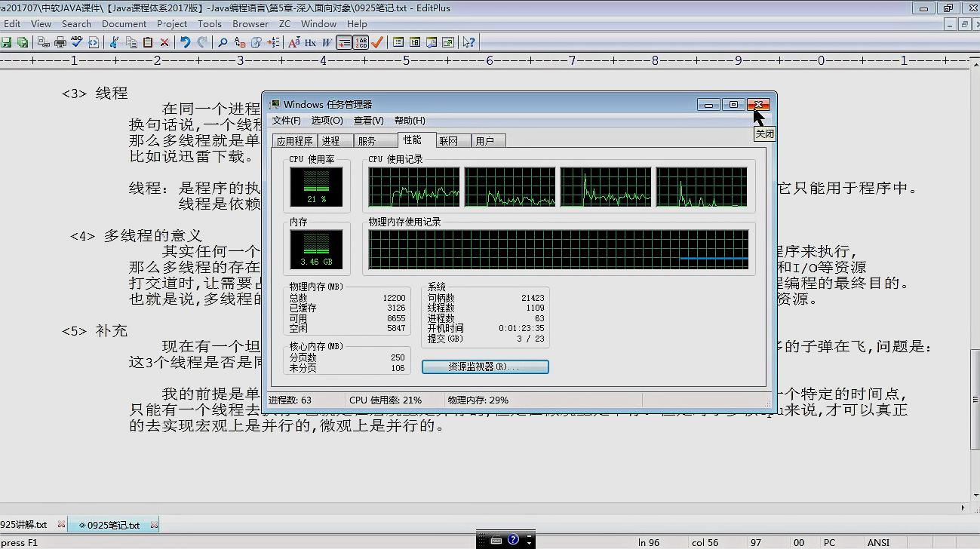Screen dimensions: 980x549
Task: Open Print Preview from EditPlus toolbar
Action: coord(43,42)
